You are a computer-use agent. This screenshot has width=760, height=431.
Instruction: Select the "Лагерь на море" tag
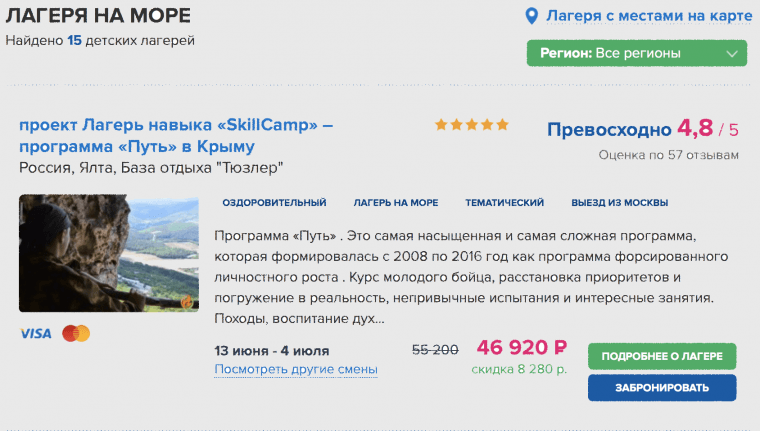tap(396, 202)
